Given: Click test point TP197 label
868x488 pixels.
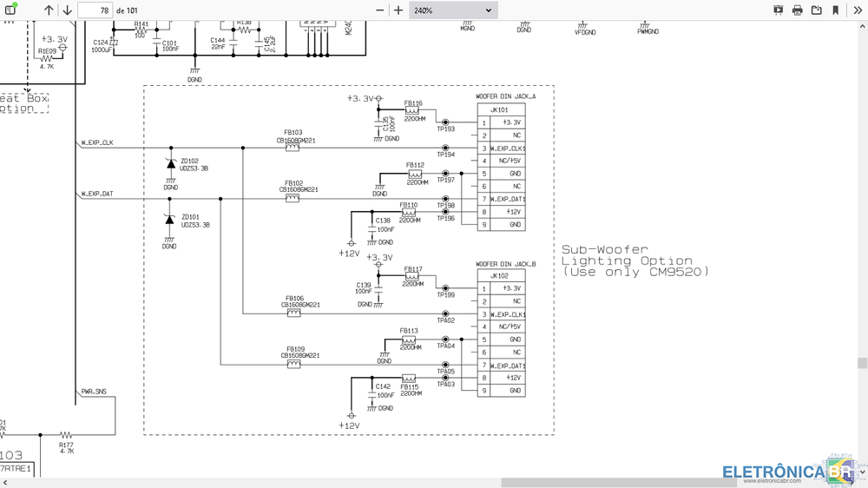Looking at the screenshot, I should pos(445,180).
